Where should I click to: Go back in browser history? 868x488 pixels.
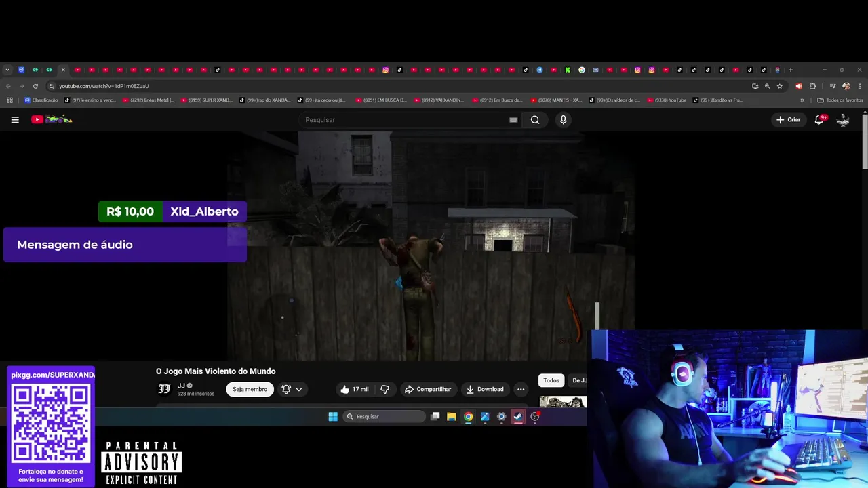8,86
